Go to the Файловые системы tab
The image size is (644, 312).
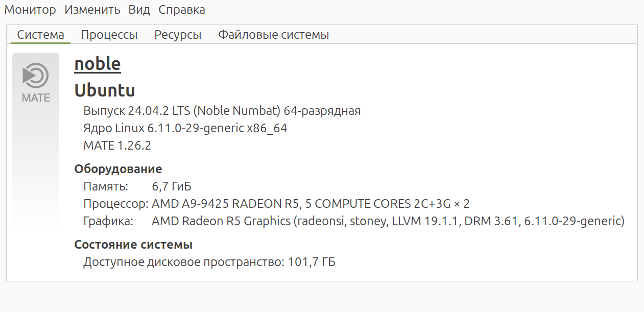point(273,35)
